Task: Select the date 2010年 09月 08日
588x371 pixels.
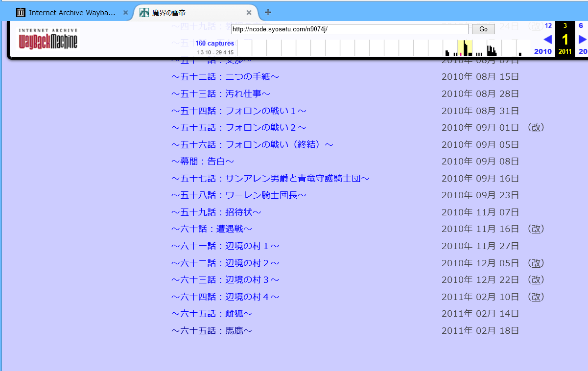Action: tap(480, 162)
